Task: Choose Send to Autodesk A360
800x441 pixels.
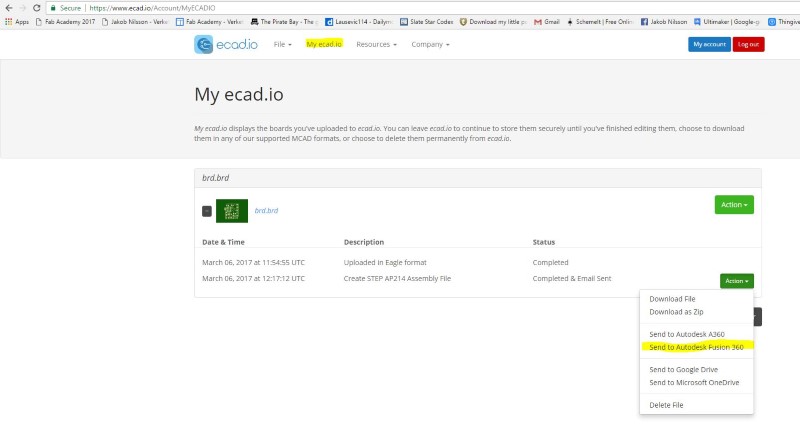Action: tap(687, 334)
